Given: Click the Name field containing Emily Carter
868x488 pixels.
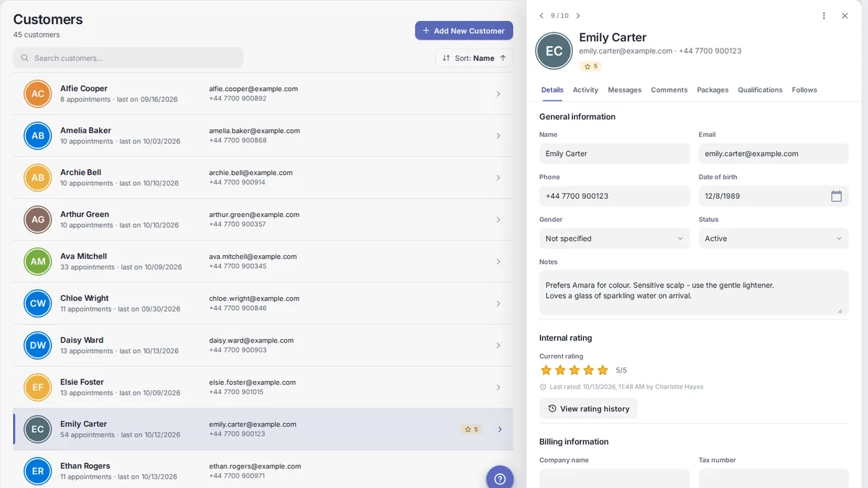Looking at the screenshot, I should click(x=615, y=154).
